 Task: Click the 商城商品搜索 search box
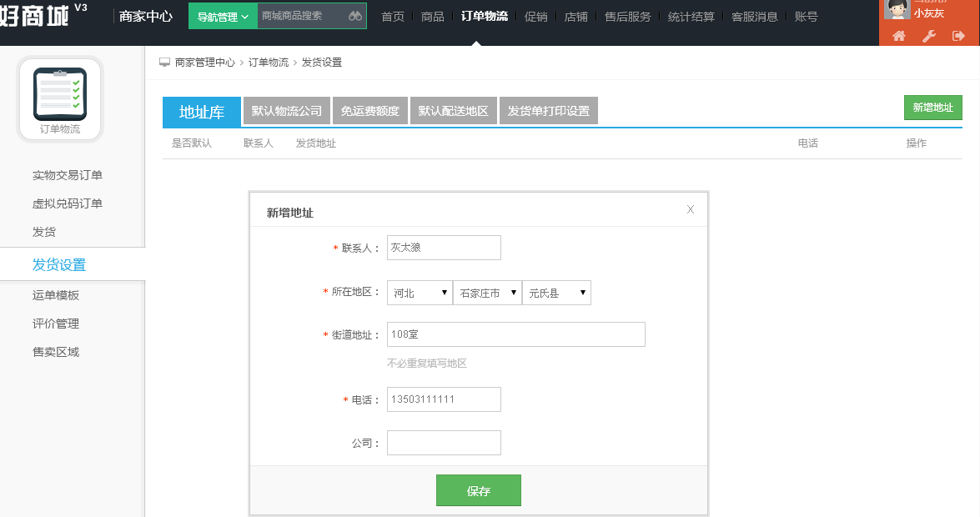coord(301,16)
